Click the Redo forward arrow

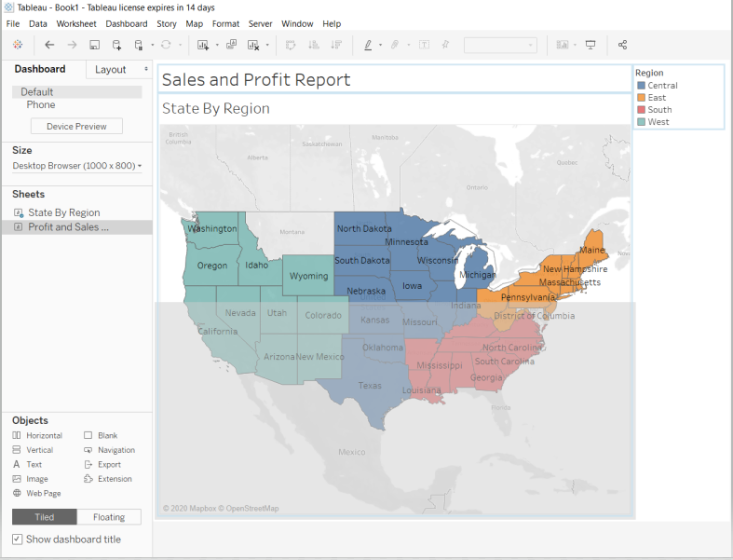[x=72, y=45]
